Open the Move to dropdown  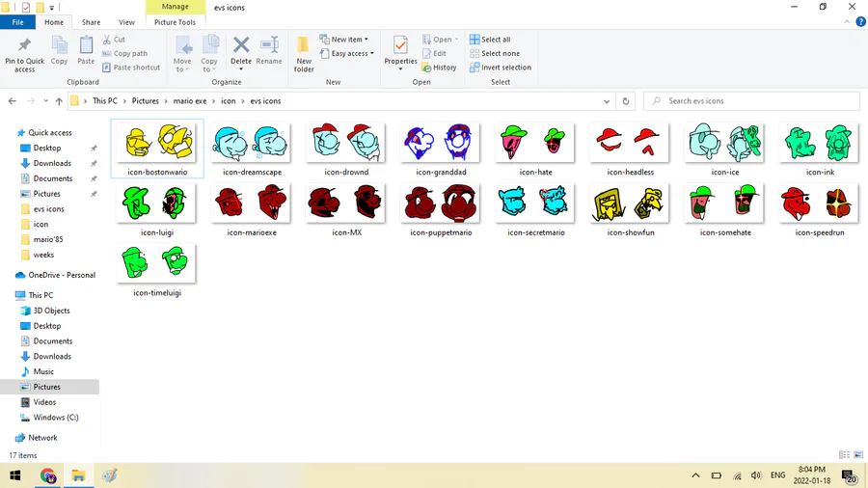[182, 54]
